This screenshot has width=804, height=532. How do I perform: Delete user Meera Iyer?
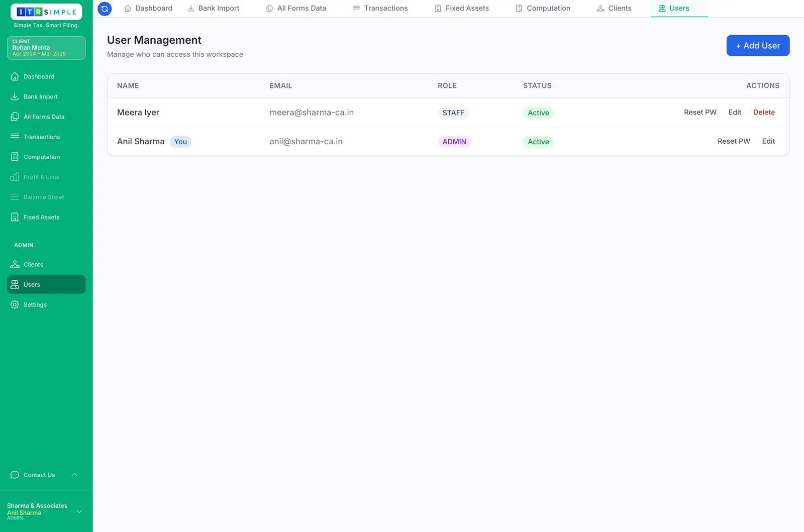pos(764,113)
